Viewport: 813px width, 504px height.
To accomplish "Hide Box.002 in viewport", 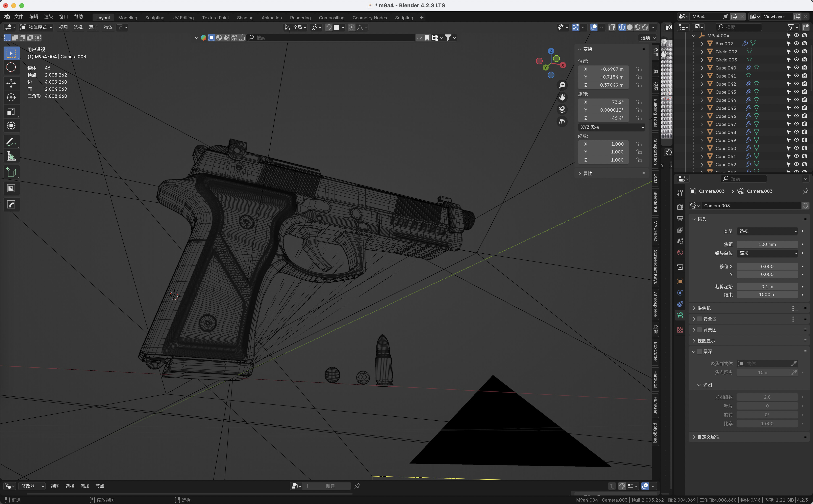I will tap(796, 44).
